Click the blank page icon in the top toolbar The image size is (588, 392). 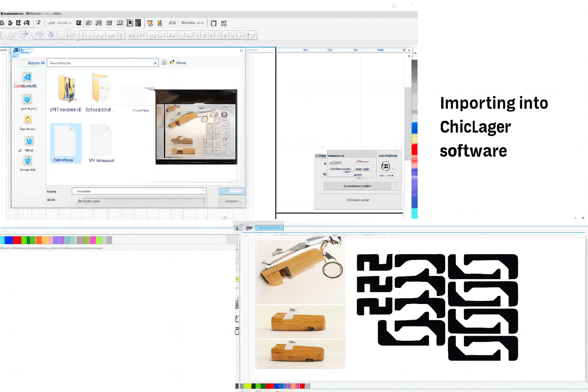pos(214,23)
